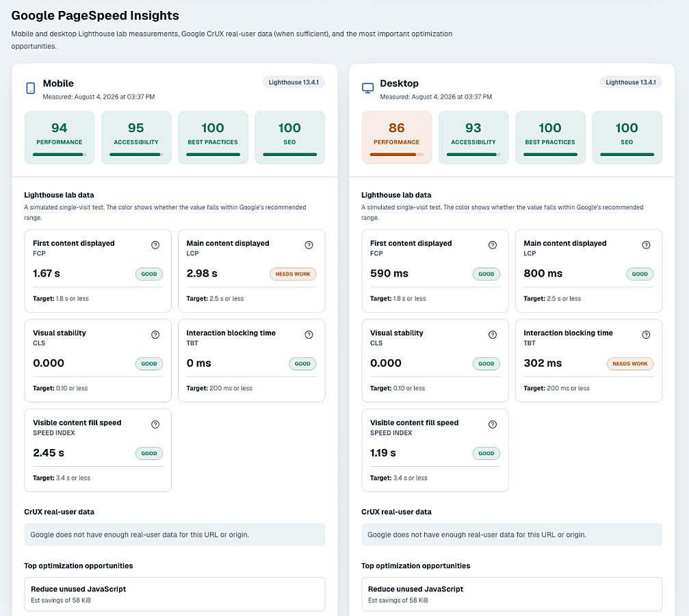Screen dimensions: 689x616
Task: Click Desktop Performance orange progress bar
Action: pyautogui.click(x=396, y=154)
